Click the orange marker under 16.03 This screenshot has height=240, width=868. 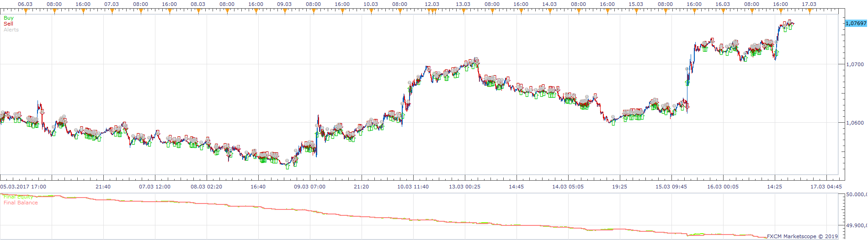pos(723,11)
